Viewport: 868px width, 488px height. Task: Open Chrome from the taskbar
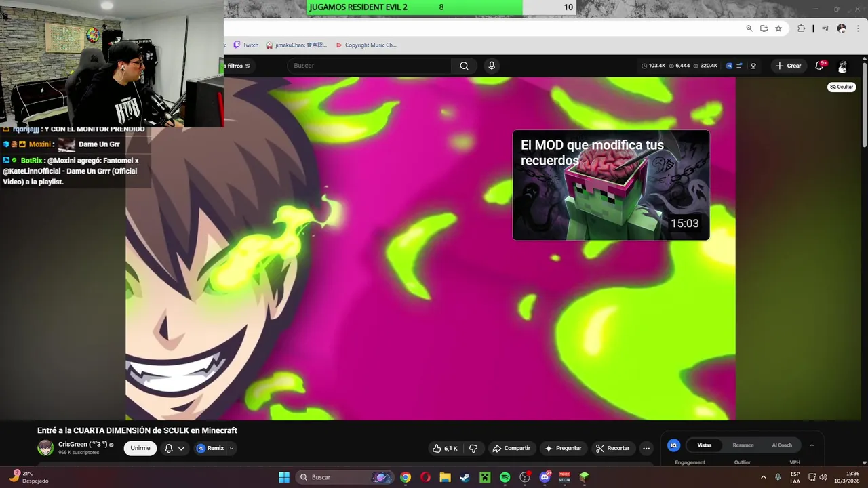tap(405, 477)
